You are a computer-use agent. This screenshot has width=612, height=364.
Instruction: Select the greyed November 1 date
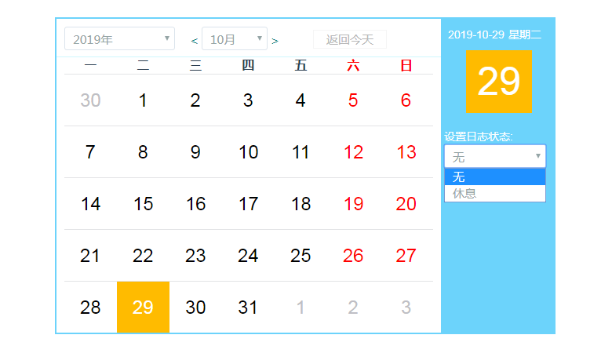tap(301, 307)
